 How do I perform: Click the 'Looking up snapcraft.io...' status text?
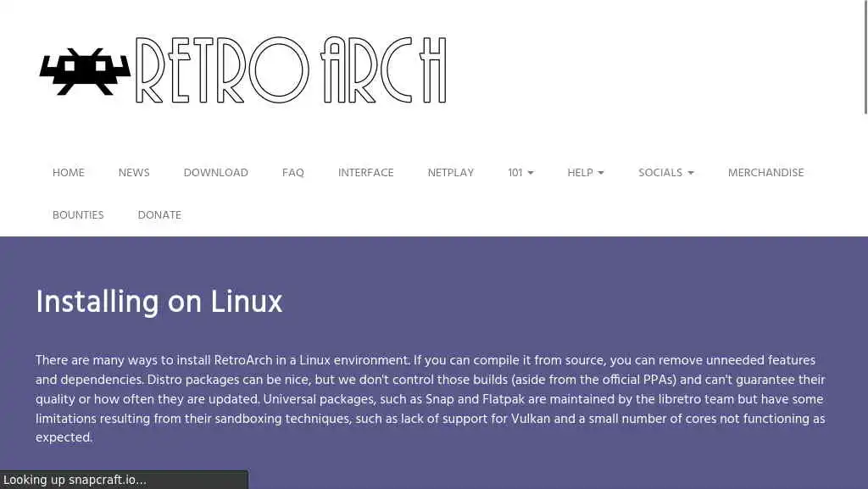pos(75,480)
